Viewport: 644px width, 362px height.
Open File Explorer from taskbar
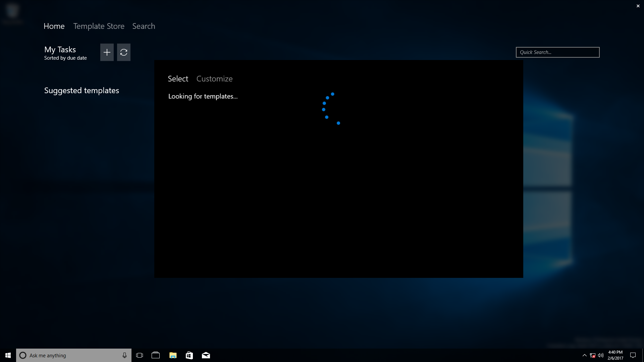[x=173, y=355]
